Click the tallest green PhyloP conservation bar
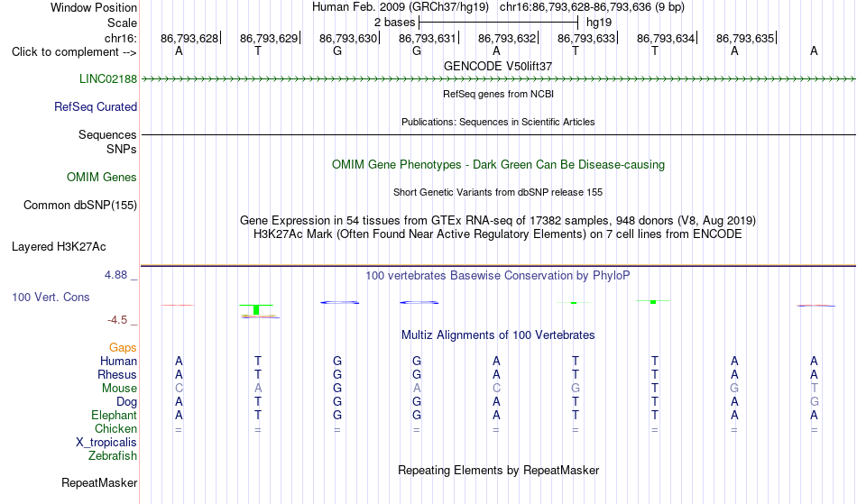Screen dimensions: 857x504 coord(256,309)
